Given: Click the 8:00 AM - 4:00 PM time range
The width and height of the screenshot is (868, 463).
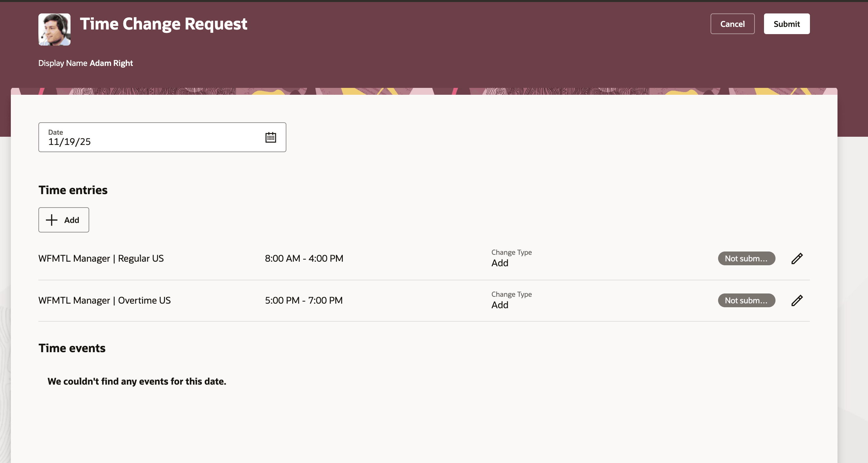Looking at the screenshot, I should point(304,258).
